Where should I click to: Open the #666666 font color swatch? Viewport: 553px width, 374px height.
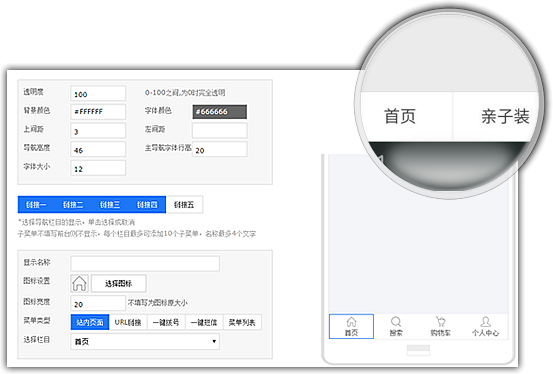point(219,112)
